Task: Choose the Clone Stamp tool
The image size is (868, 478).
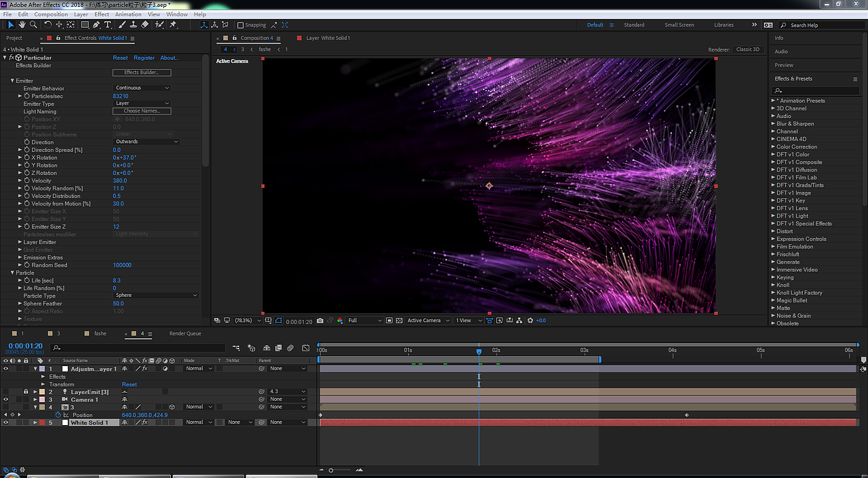Action: [x=132, y=25]
